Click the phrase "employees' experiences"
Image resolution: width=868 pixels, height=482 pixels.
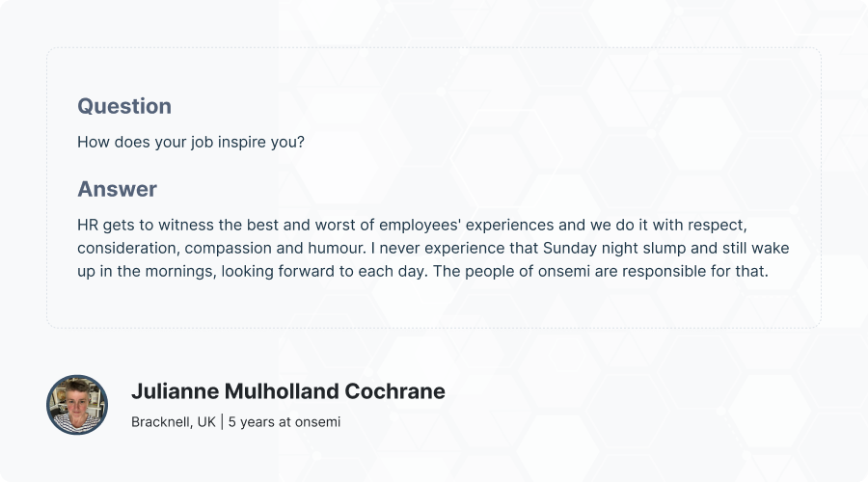[459, 225]
